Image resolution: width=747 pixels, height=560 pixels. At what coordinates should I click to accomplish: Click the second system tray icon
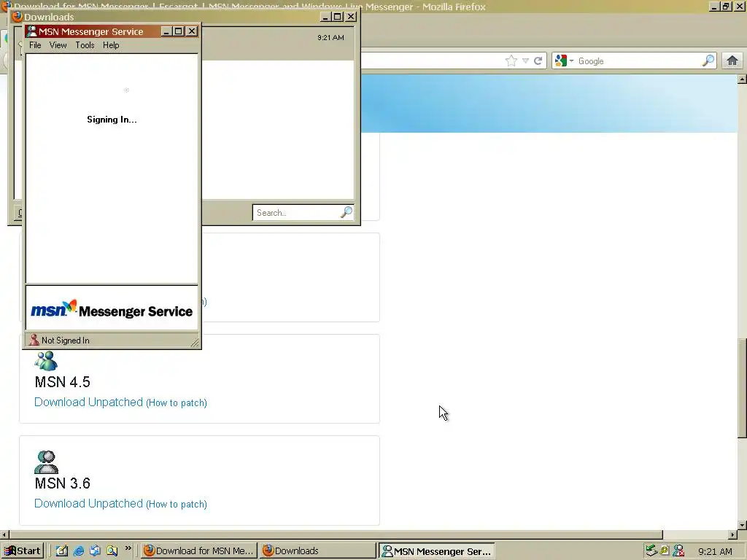point(665,551)
